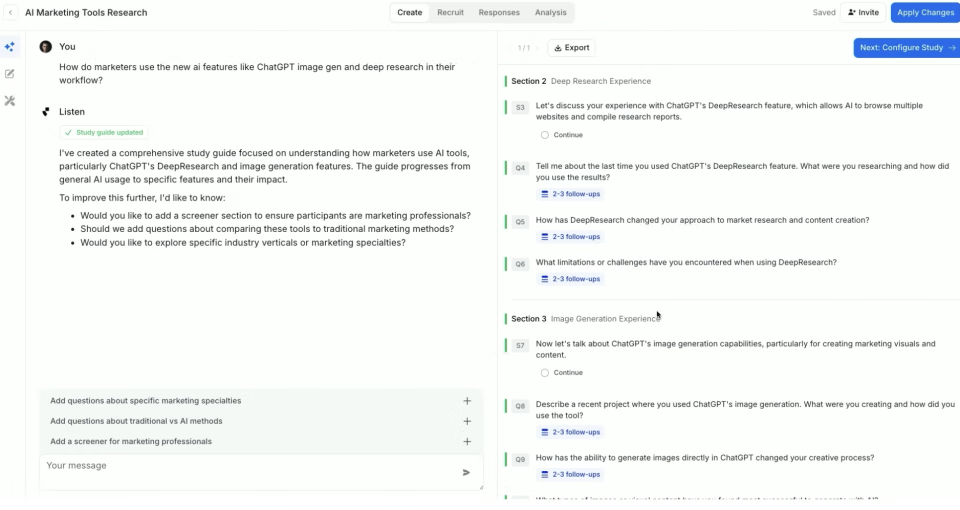
Task: Expand 2-3 follow-ups under question Q5
Action: pyautogui.click(x=570, y=237)
